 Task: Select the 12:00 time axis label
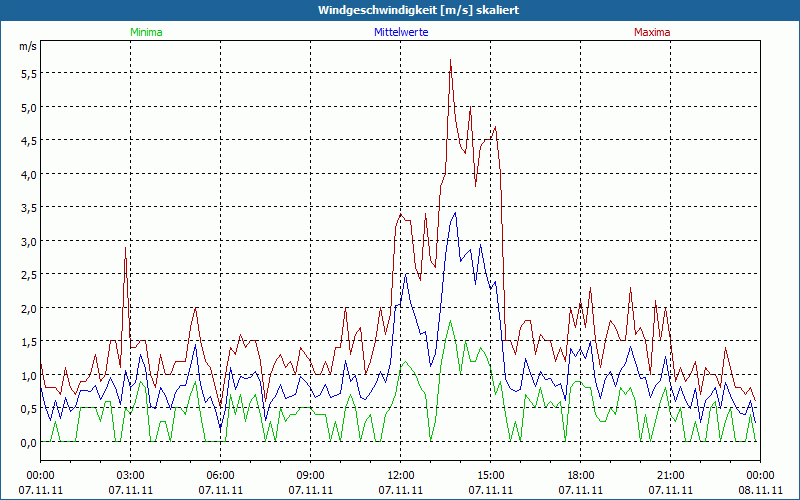click(400, 475)
